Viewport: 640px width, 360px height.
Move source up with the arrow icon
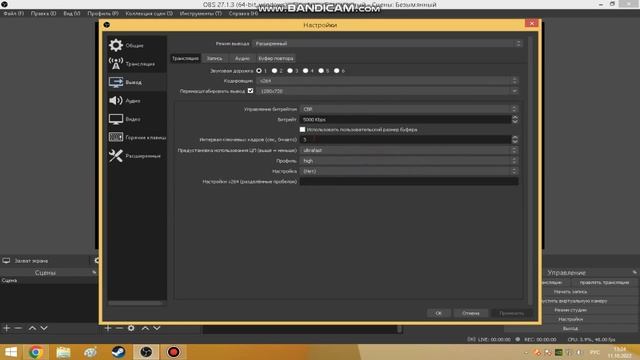(145, 328)
